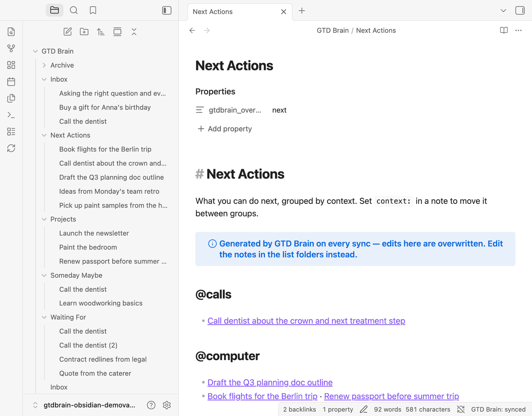This screenshot has width=532, height=416.
Task: Open the bookmarks panel icon
Action: click(93, 10)
